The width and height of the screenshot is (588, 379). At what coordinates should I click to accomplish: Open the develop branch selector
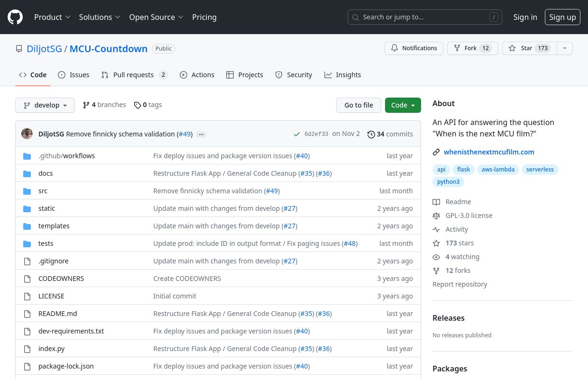(x=45, y=105)
